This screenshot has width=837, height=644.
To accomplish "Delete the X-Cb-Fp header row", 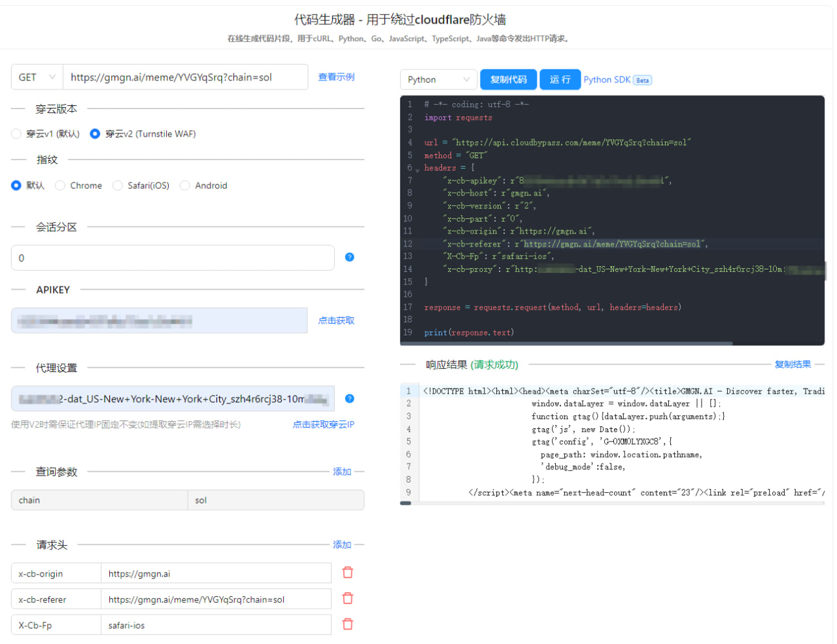I will (348, 624).
